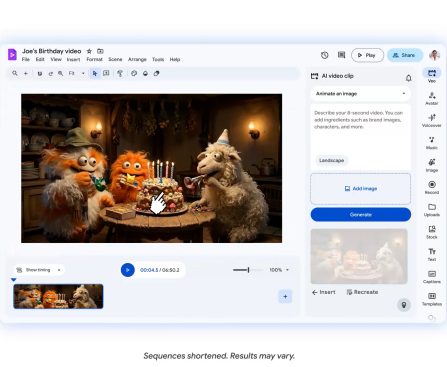
Task: Toggle the Landscape orientation chip
Action: pyautogui.click(x=331, y=160)
